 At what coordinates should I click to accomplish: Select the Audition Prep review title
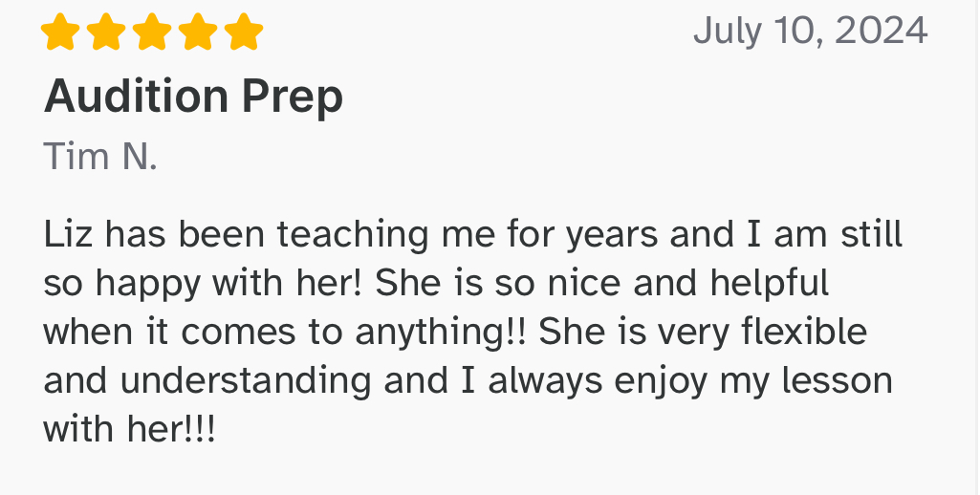(x=193, y=97)
